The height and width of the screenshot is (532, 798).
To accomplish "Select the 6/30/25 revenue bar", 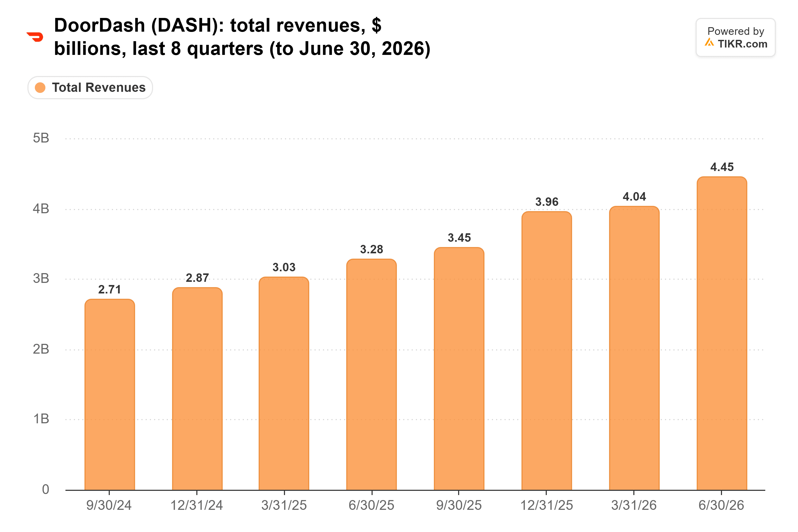I will (372, 374).
